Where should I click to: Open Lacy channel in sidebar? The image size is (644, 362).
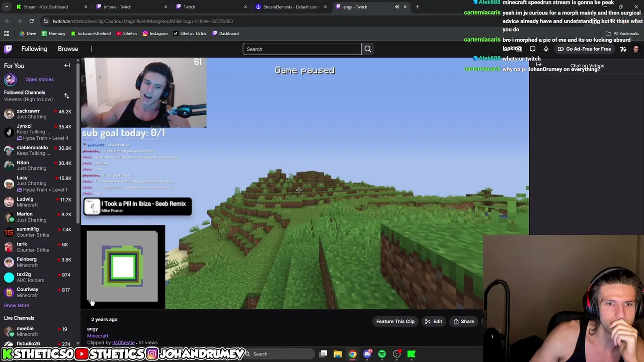pos(38,184)
